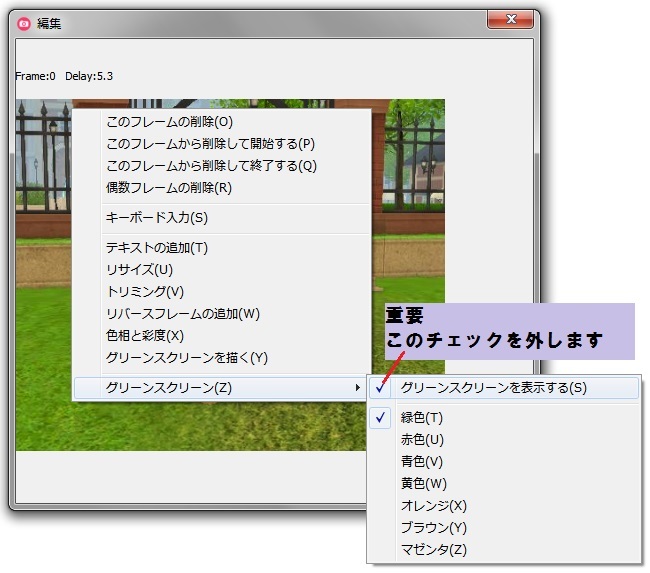Click the Frame:0 label text
This screenshot has width=650, height=573.
[x=35, y=76]
